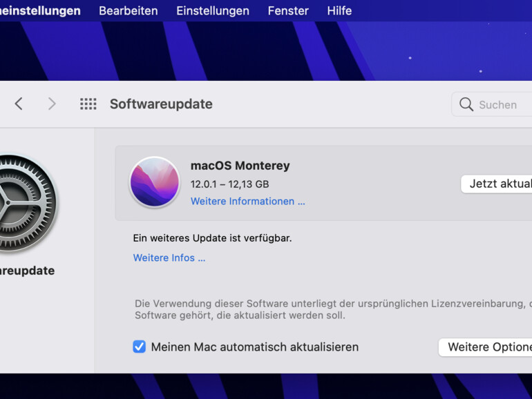Show all preferences via grid icon
The height and width of the screenshot is (399, 532).
(x=88, y=104)
